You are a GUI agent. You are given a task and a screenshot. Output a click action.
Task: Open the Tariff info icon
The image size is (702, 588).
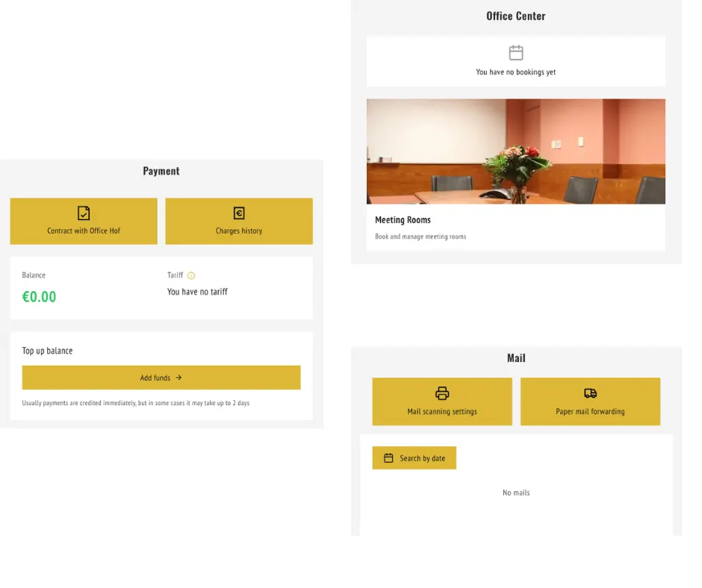(191, 275)
